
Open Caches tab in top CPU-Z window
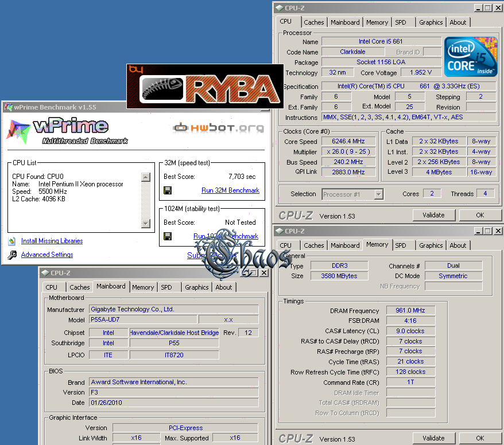coord(314,22)
